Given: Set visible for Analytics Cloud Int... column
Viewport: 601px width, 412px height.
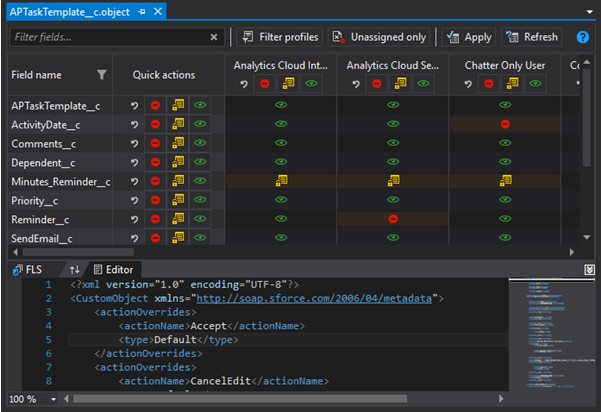Looking at the screenshot, I should pyautogui.click(x=311, y=84).
